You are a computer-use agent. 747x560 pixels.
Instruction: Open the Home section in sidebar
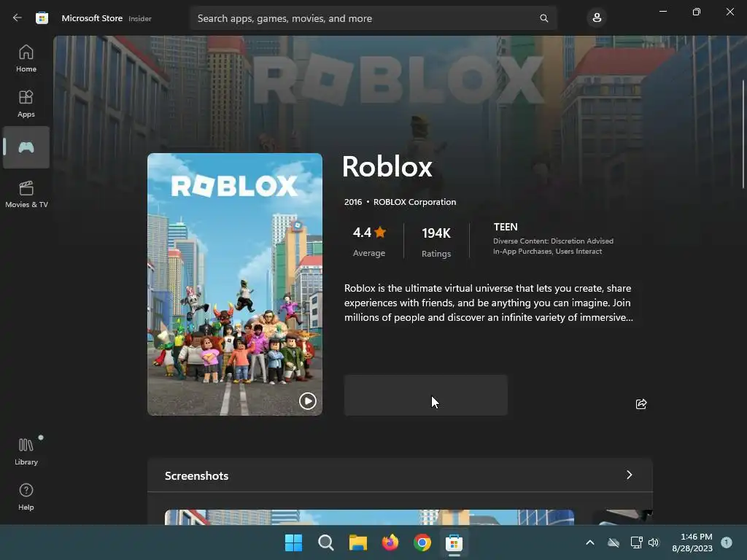[x=26, y=58]
